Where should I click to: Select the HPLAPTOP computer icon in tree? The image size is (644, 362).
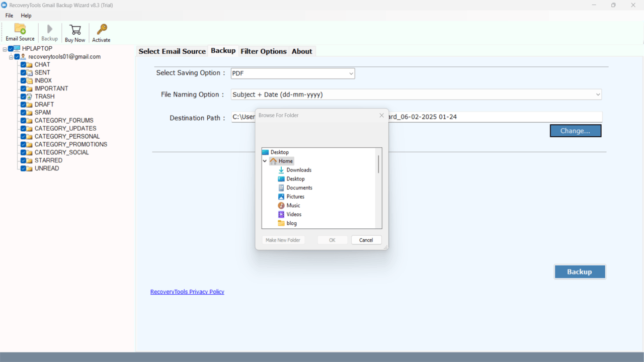coord(17,48)
